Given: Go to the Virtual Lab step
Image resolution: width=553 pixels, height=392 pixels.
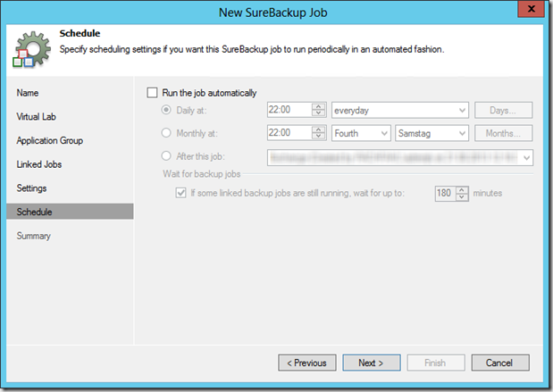Looking at the screenshot, I should click(36, 117).
